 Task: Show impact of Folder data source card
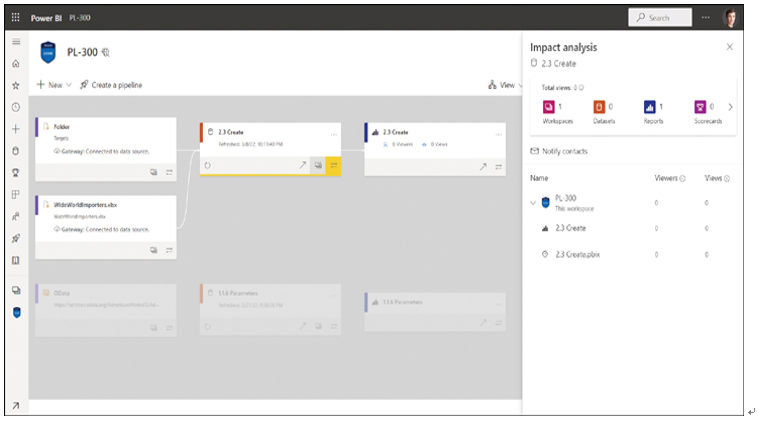[154, 172]
